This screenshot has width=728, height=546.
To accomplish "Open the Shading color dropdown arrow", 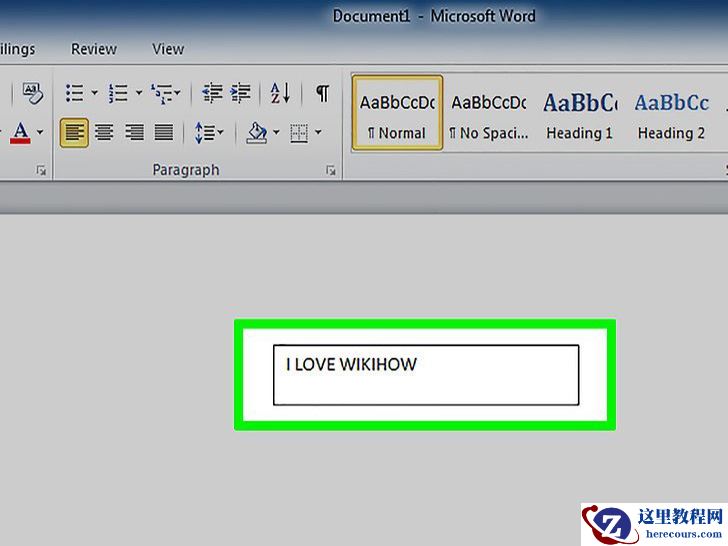I will pos(276,133).
